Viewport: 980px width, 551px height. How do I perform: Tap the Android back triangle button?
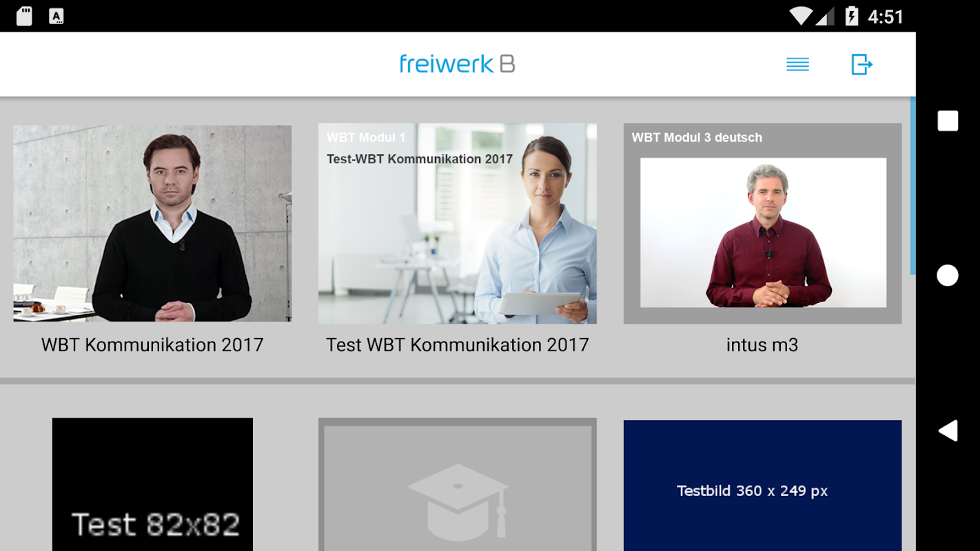948,430
